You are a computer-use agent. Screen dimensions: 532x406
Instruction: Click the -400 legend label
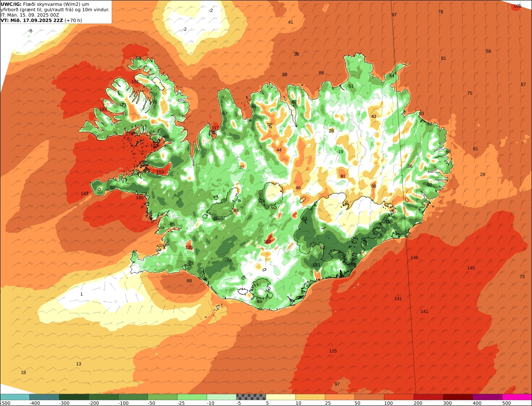click(35, 403)
